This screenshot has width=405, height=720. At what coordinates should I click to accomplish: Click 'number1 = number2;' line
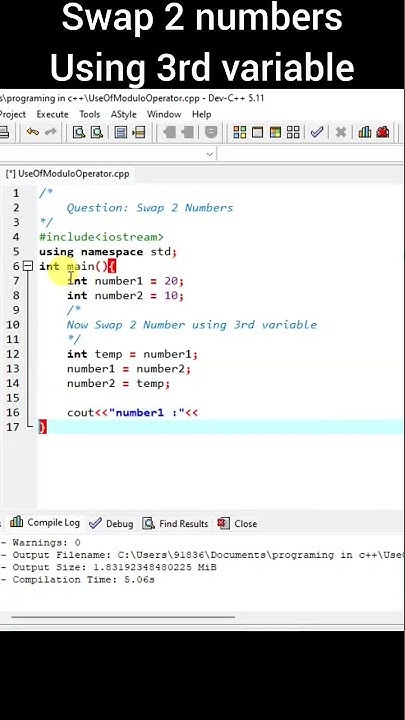pyautogui.click(x=129, y=369)
